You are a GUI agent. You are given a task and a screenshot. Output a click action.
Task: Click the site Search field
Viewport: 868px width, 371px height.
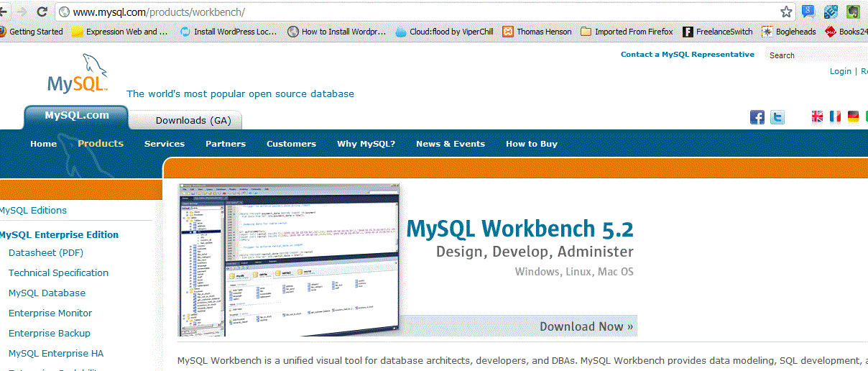pyautogui.click(x=817, y=55)
